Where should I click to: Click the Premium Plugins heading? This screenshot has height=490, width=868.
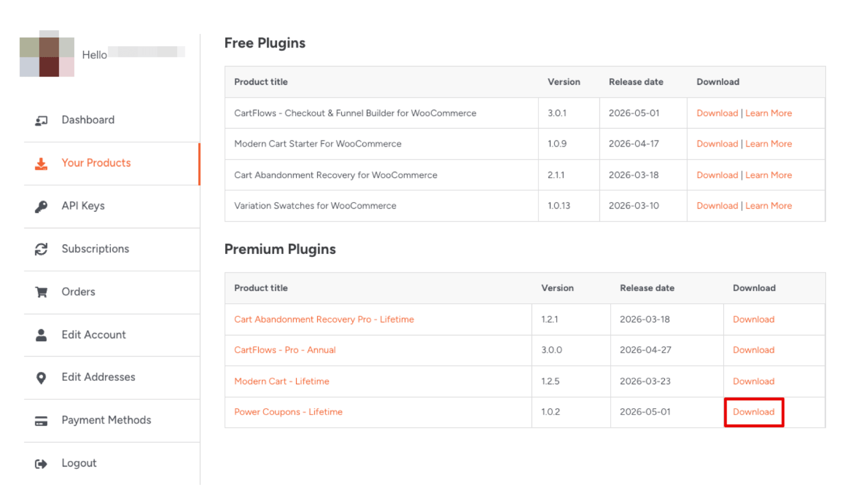click(280, 249)
